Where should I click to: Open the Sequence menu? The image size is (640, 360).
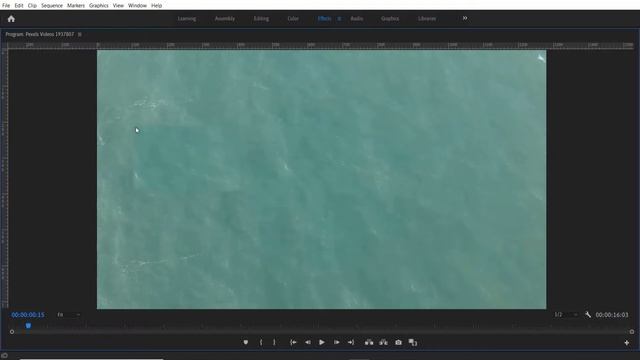tap(52, 6)
